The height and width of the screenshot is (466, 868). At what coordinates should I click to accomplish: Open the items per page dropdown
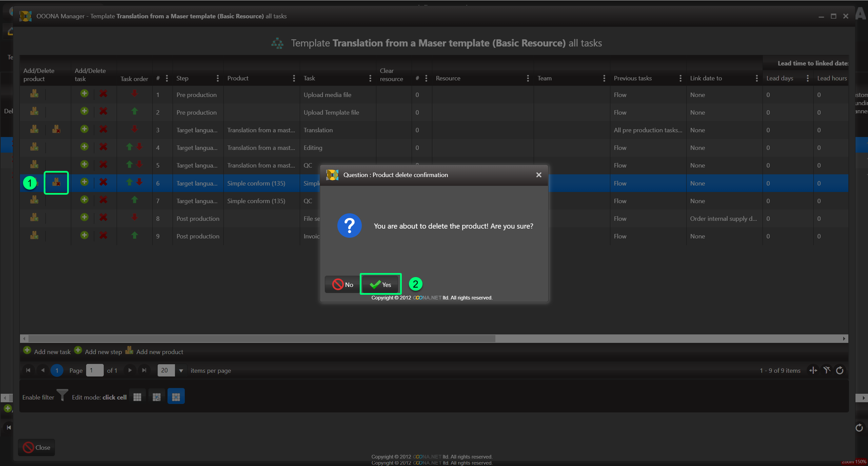click(x=181, y=371)
